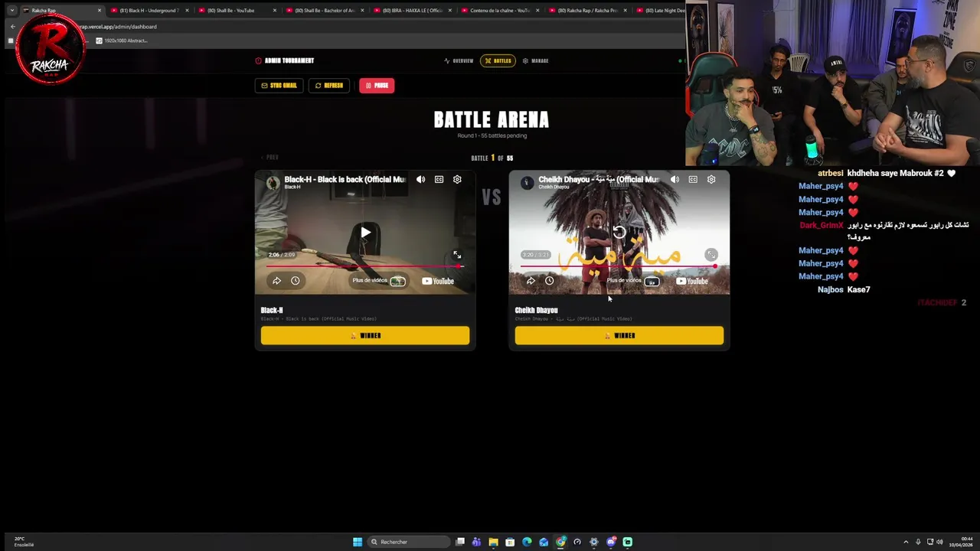Viewport: 980px width, 551px height.
Task: Go to previous battle with Prev
Action: click(269, 158)
